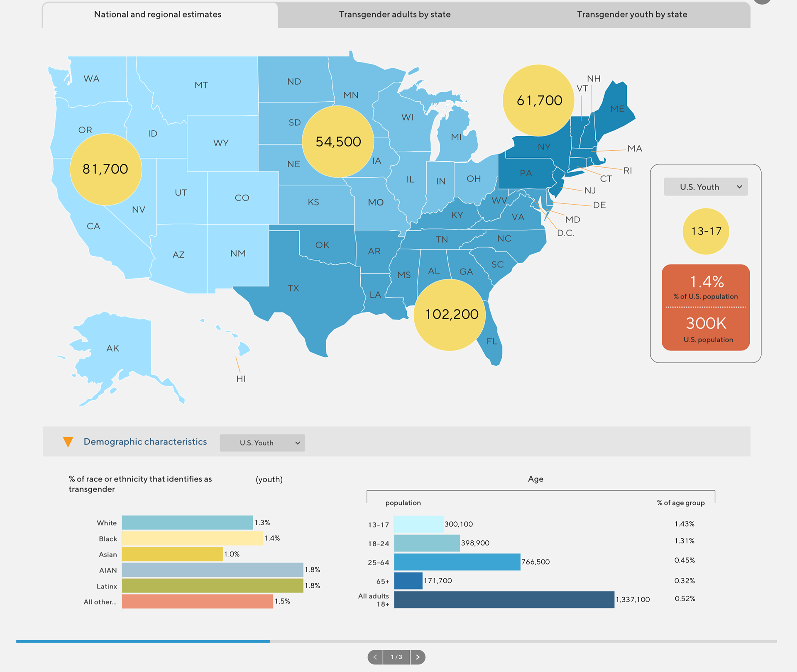Click the 54,500 Midwest region bubble

point(338,142)
